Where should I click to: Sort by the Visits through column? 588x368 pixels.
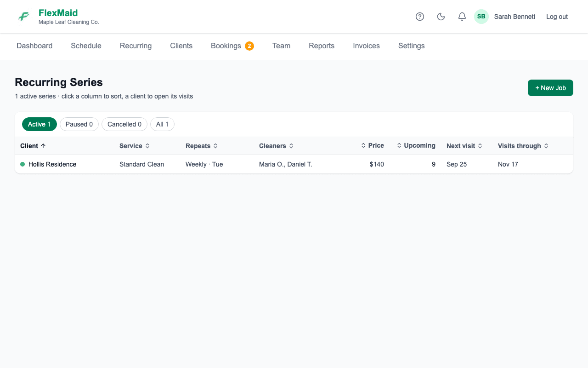point(523,146)
